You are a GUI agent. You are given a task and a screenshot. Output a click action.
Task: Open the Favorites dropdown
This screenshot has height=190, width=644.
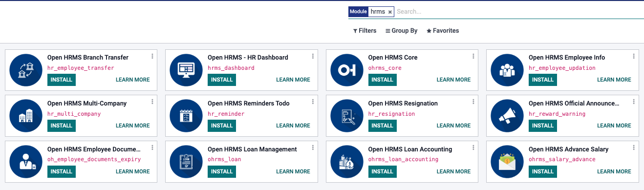tap(443, 31)
